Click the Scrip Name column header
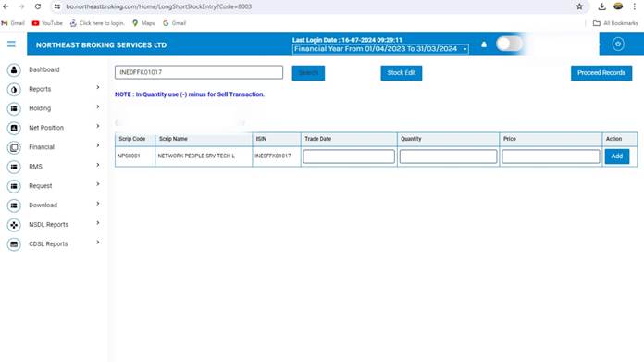The width and height of the screenshot is (644, 362). pyautogui.click(x=204, y=139)
